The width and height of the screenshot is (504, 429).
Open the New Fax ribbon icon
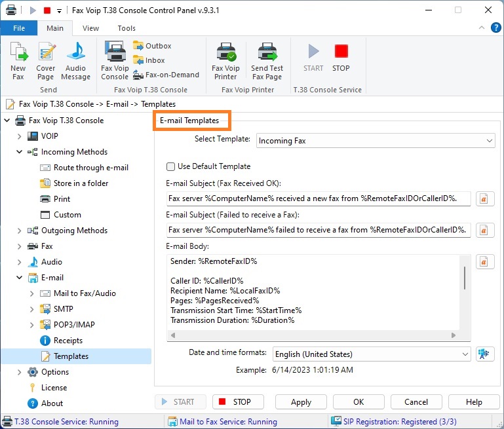click(x=18, y=61)
